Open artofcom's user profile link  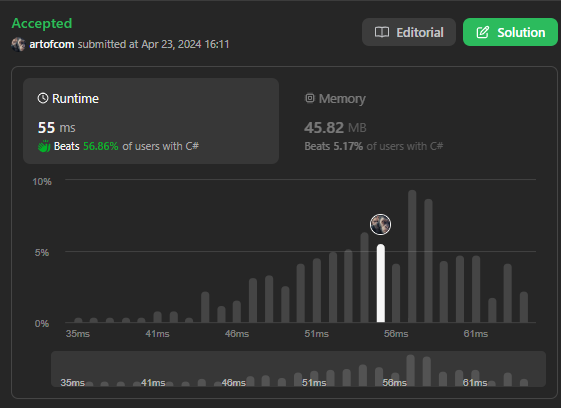52,44
